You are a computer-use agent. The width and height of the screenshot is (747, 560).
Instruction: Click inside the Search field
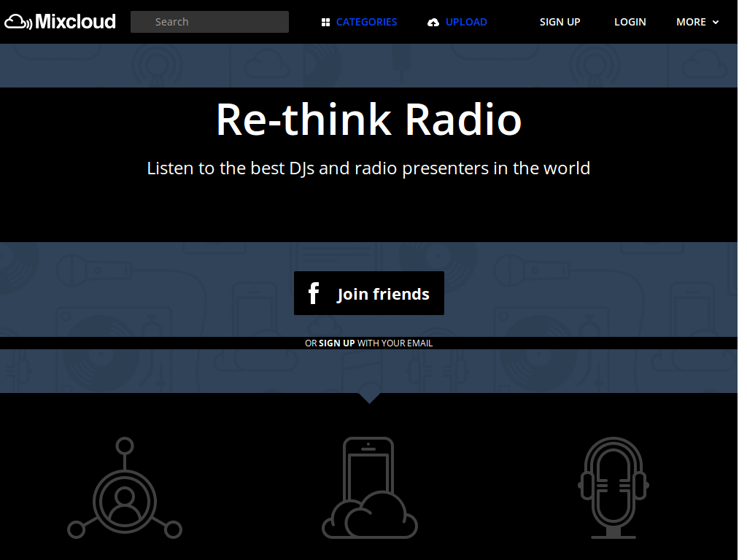click(x=209, y=21)
